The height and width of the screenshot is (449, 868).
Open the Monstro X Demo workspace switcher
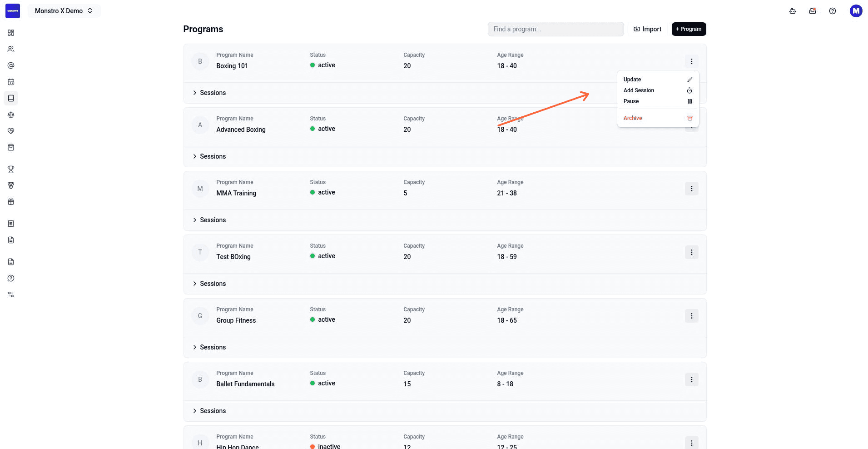[64, 11]
